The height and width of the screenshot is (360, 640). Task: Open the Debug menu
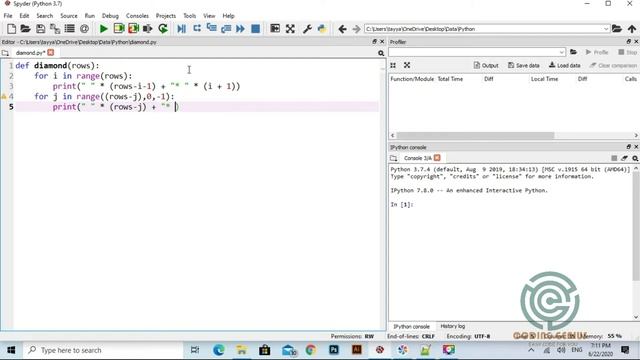coord(110,16)
